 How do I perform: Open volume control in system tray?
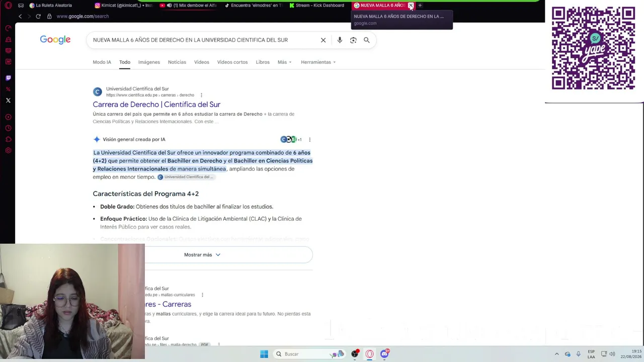click(x=612, y=354)
